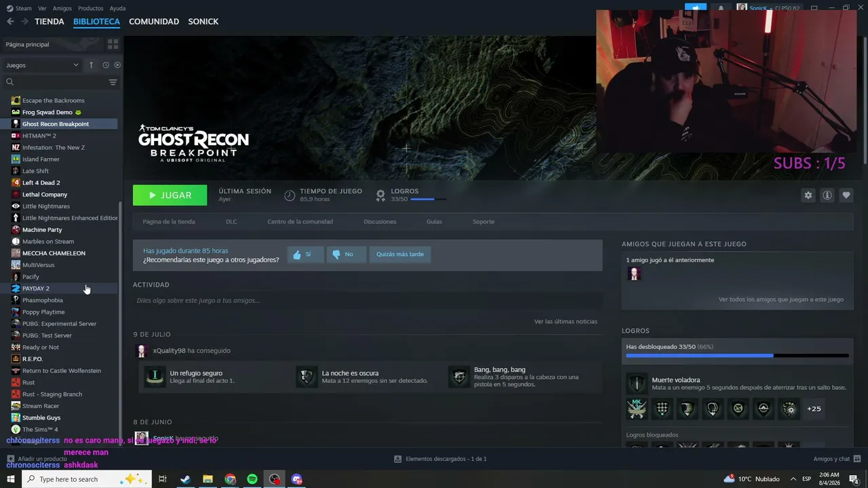Screen dimensions: 868x488
Task: Open the Ver menu
Action: pyautogui.click(x=42, y=8)
